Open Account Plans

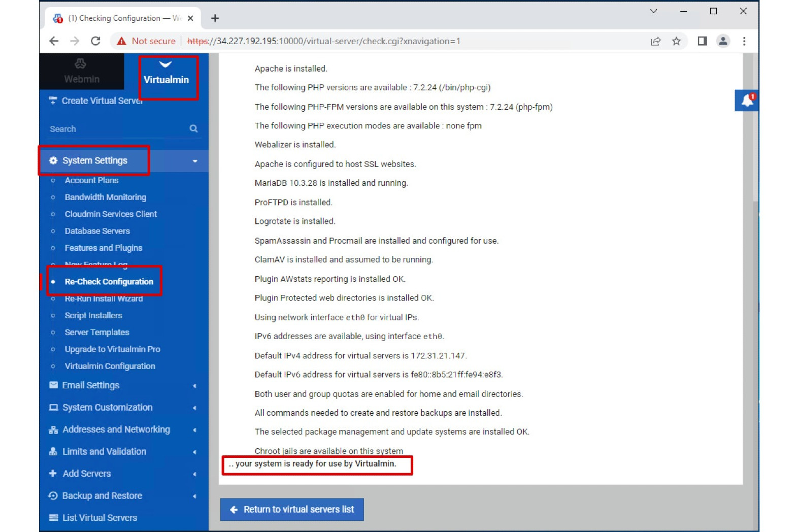coord(91,180)
